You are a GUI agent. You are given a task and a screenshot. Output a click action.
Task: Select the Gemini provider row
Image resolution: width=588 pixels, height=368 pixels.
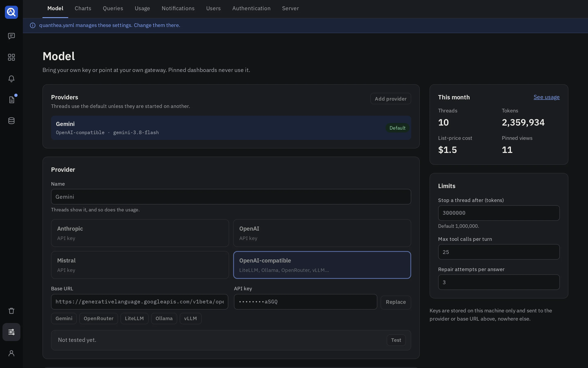231,128
